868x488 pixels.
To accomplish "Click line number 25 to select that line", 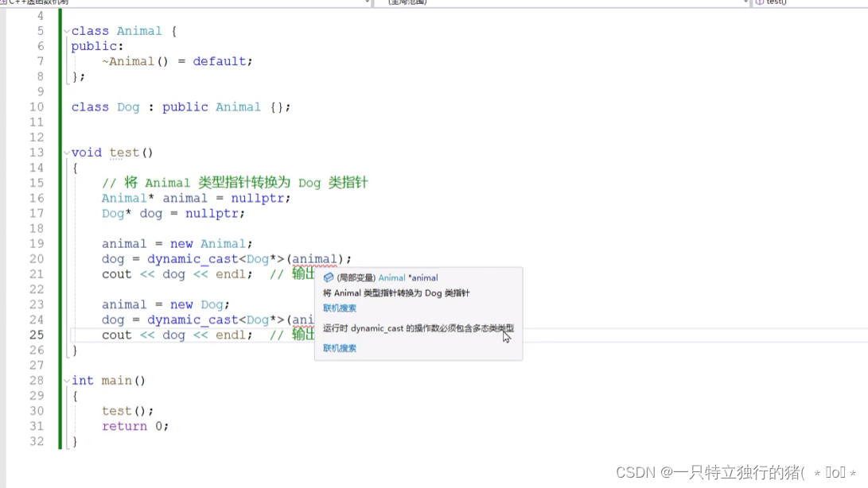I will [x=36, y=335].
